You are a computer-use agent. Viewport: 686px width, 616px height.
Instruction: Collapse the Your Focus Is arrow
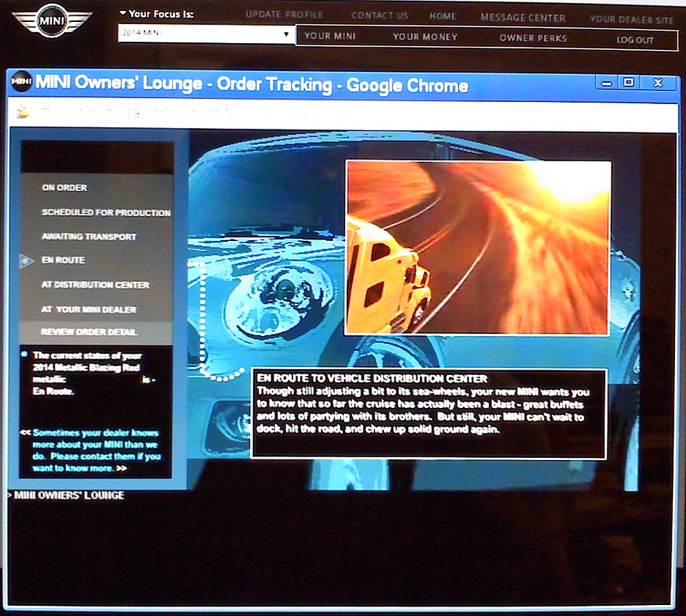(x=123, y=13)
